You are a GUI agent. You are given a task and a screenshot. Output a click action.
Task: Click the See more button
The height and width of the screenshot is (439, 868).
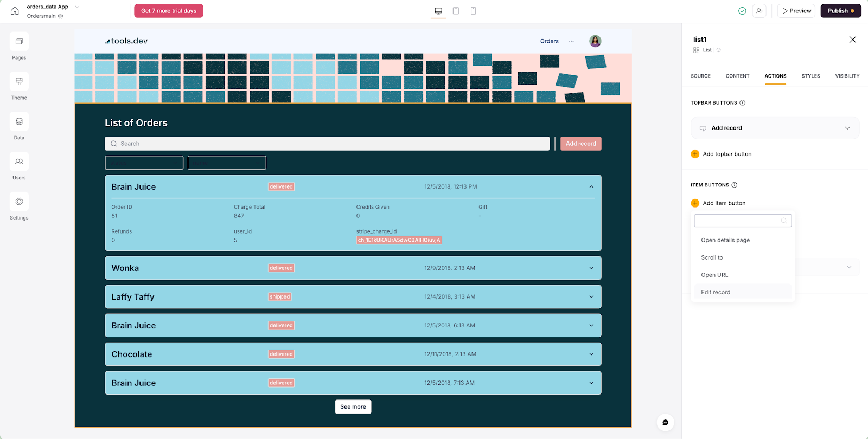(x=353, y=407)
